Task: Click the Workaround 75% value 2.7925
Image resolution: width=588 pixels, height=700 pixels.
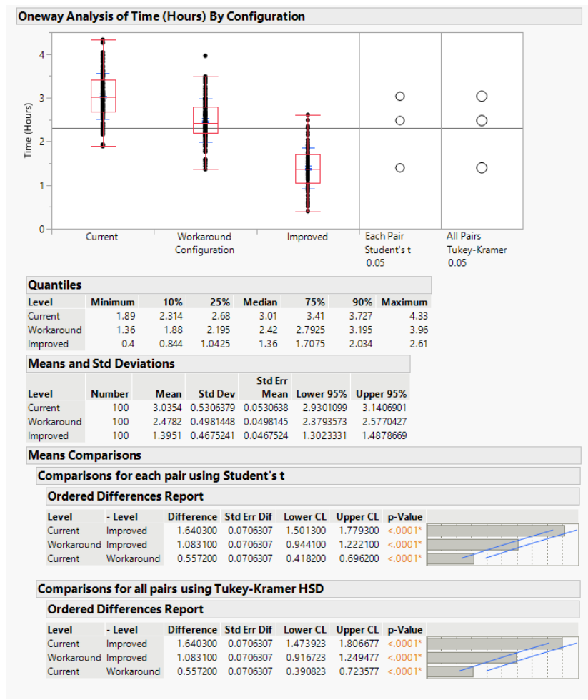Action: 310,330
